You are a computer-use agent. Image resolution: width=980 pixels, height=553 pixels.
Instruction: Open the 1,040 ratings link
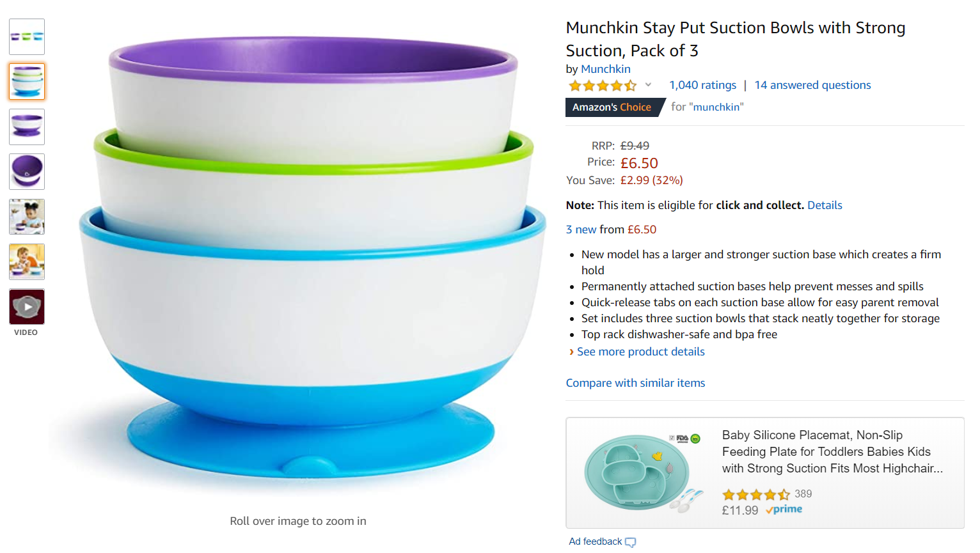(702, 85)
